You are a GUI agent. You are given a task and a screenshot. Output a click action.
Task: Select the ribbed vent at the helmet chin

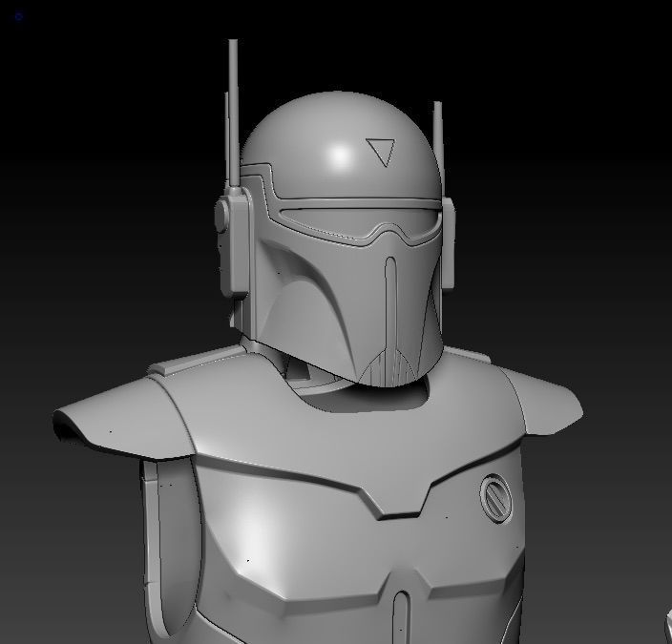tap(388, 366)
